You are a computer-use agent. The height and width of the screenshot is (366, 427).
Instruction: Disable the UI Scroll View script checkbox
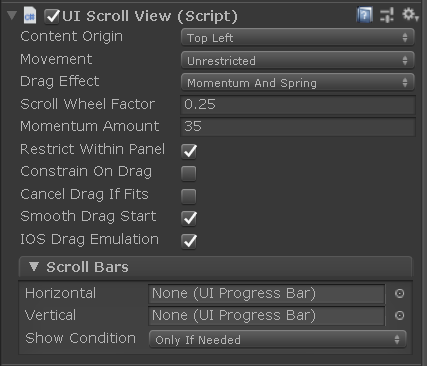[x=52, y=16]
